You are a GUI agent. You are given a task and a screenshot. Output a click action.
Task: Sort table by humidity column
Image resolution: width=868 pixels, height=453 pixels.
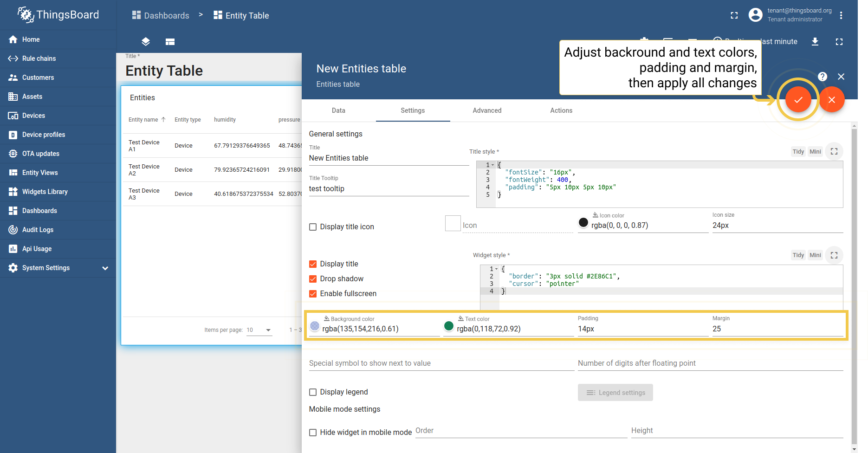[x=225, y=120]
